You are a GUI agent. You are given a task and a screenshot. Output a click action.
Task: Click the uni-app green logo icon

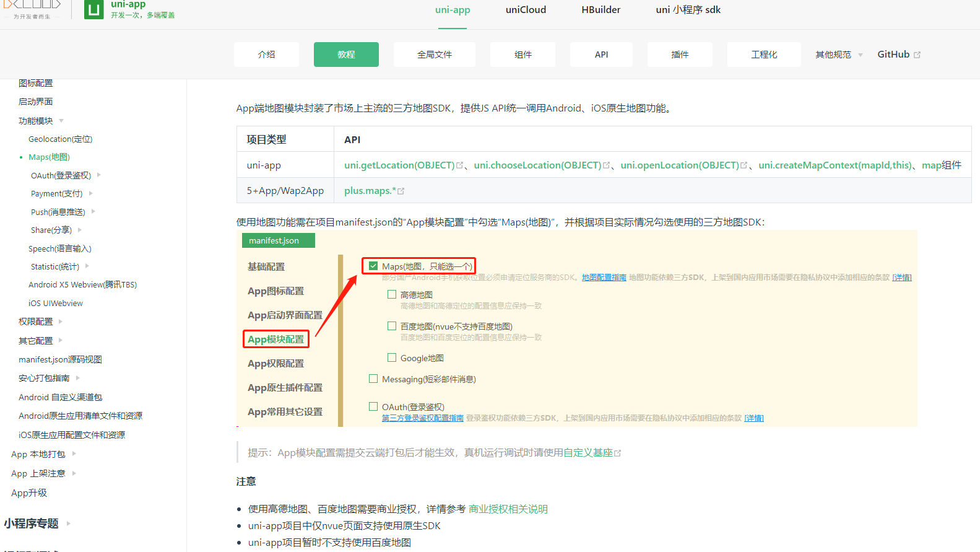click(x=94, y=9)
